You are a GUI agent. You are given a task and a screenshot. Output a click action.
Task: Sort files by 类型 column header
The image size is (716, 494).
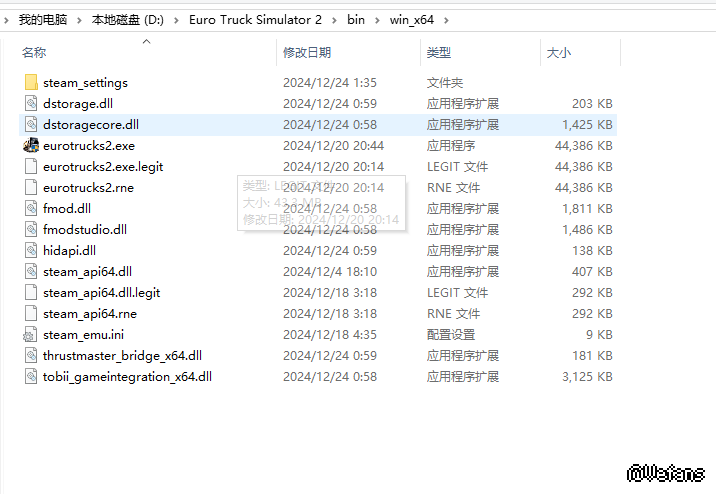point(439,53)
